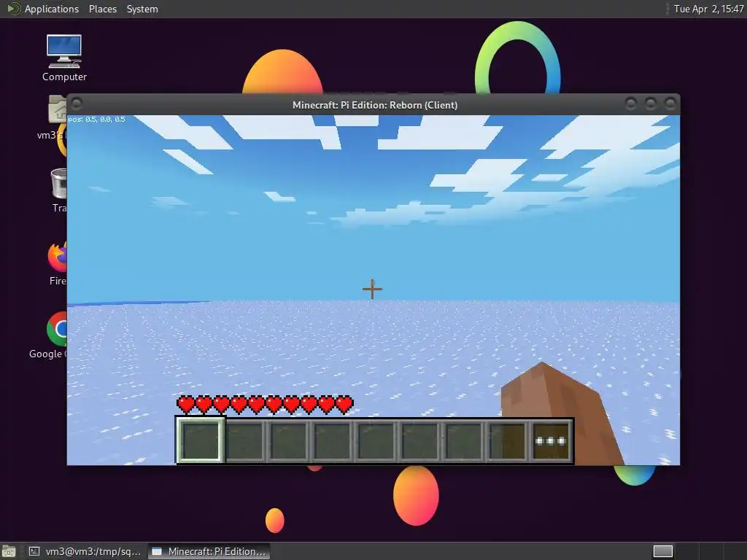The width and height of the screenshot is (747, 560).
Task: Open the Computer desktop icon
Action: coord(64,58)
